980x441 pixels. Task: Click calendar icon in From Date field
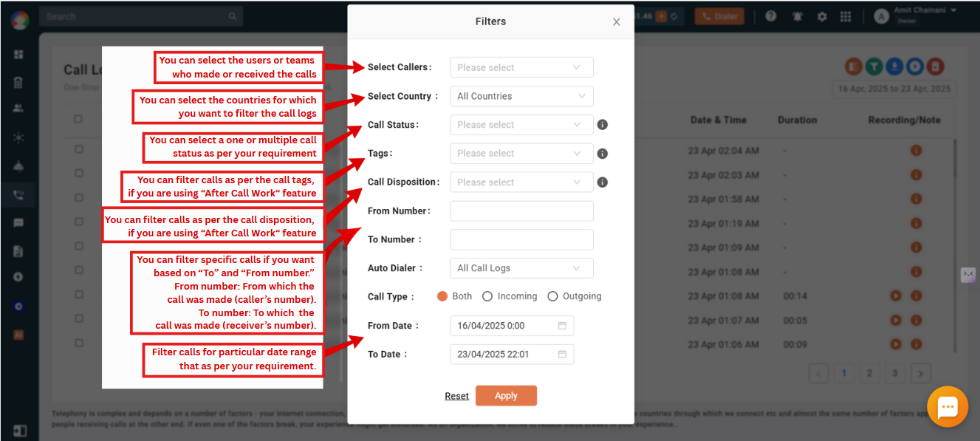(x=562, y=326)
